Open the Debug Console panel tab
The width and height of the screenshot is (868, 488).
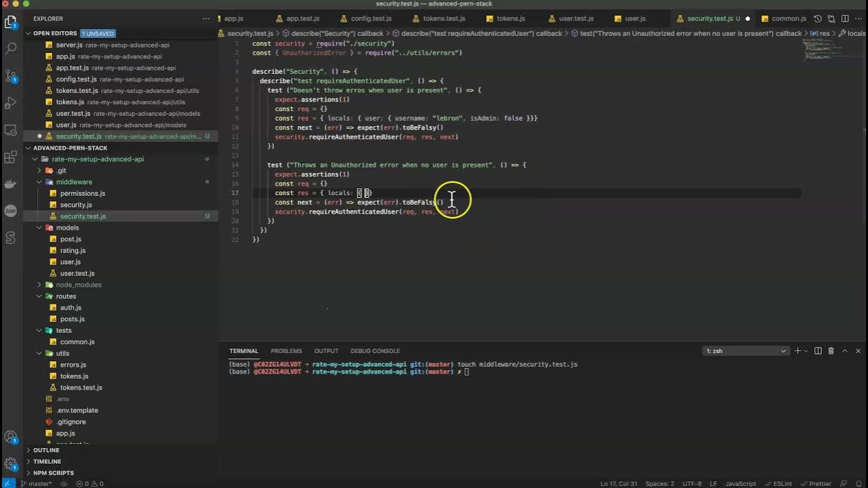click(x=375, y=351)
